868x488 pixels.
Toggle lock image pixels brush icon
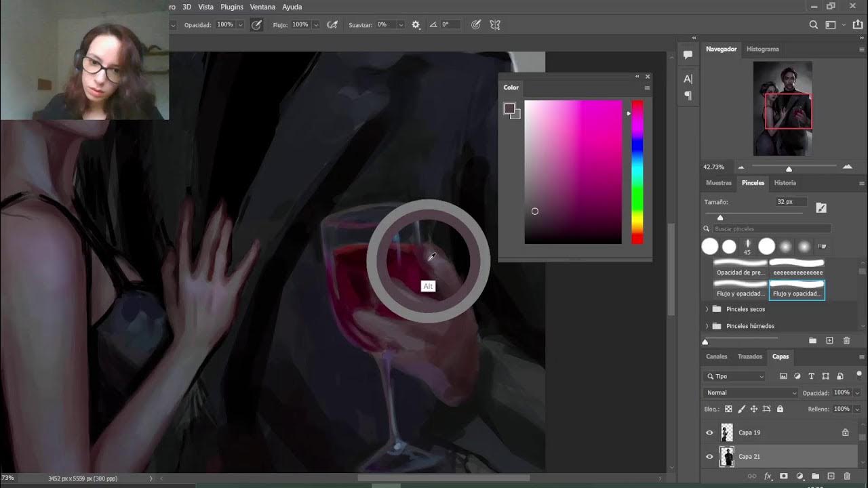click(741, 409)
